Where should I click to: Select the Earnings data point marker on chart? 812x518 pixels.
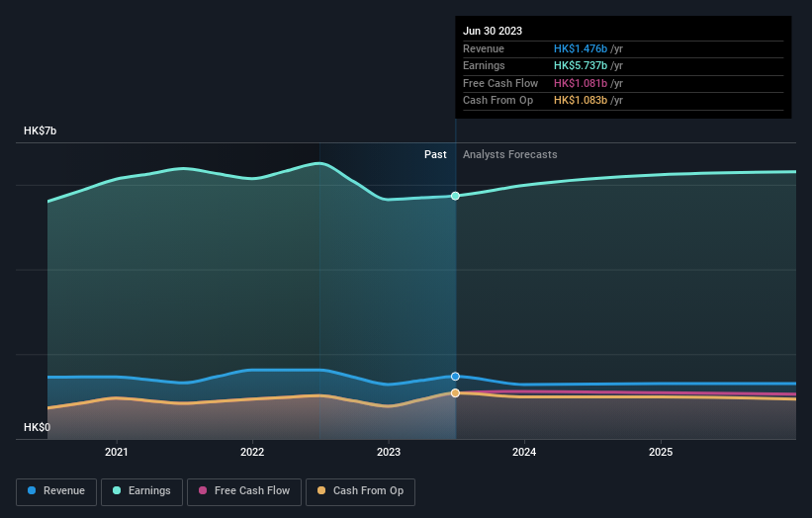[x=455, y=196]
